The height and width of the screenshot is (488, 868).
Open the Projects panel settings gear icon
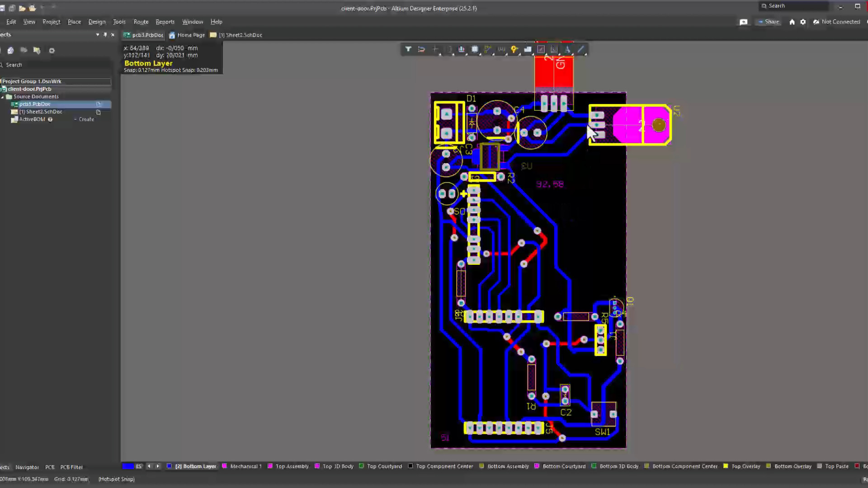tap(52, 51)
